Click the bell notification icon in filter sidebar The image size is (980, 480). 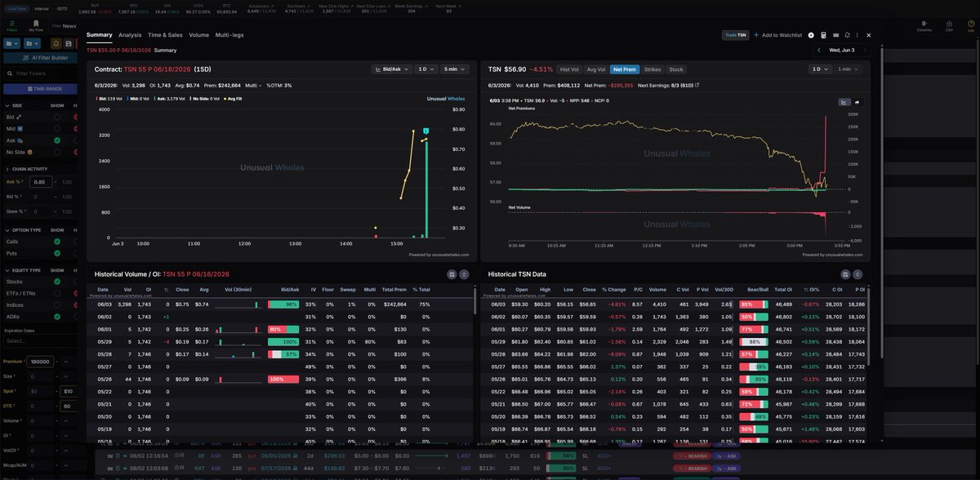click(x=56, y=43)
